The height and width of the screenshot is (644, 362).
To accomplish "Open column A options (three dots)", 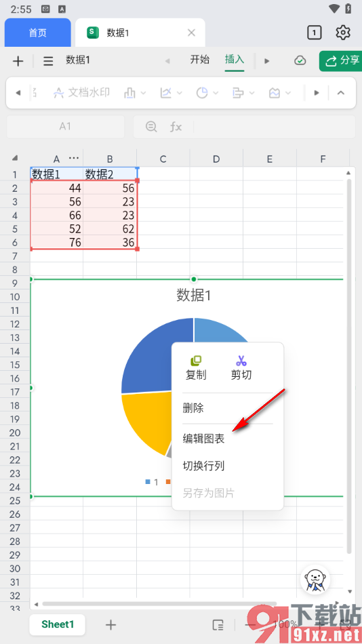I will point(74,158).
